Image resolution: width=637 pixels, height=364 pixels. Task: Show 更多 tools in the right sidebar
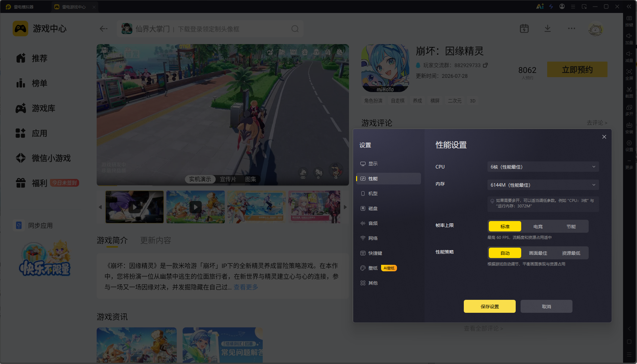(629, 164)
